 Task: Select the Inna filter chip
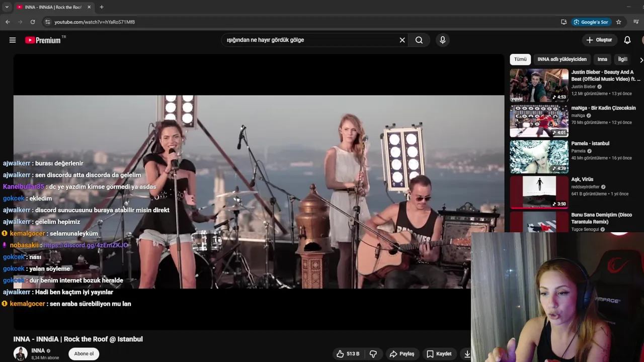click(x=602, y=59)
